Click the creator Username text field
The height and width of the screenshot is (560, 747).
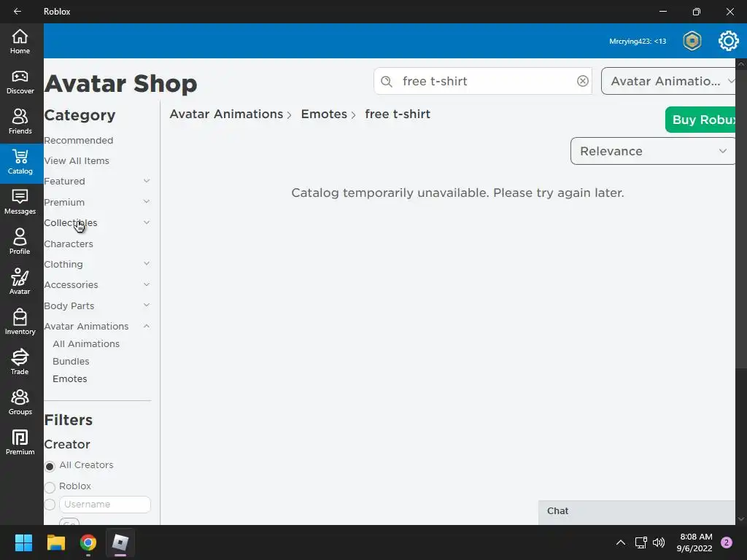[105, 505]
